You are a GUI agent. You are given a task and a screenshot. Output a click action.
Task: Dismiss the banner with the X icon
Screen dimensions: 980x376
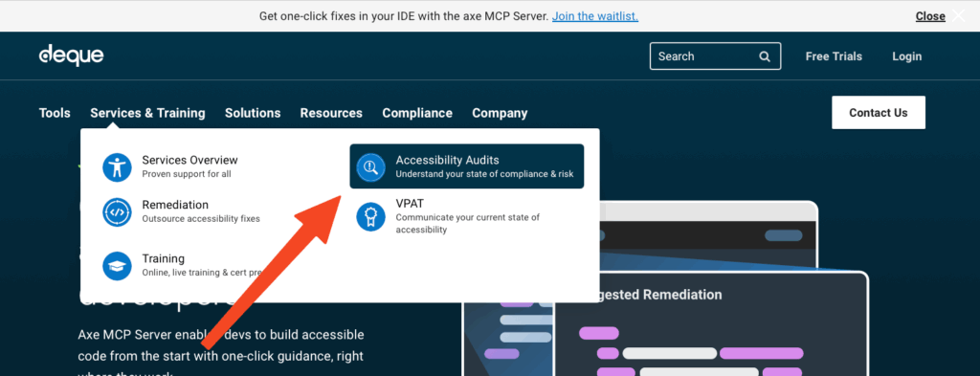tap(959, 15)
